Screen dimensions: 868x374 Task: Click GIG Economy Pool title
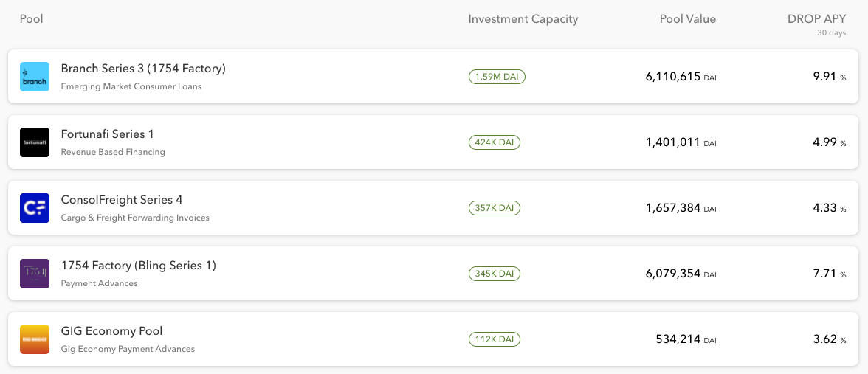(x=112, y=331)
